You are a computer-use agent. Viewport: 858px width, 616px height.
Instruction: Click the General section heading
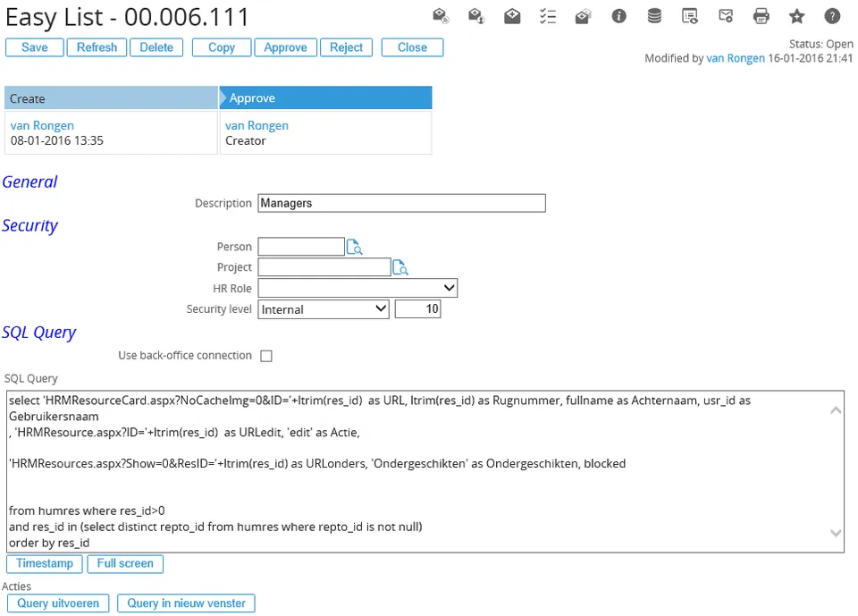tap(29, 181)
